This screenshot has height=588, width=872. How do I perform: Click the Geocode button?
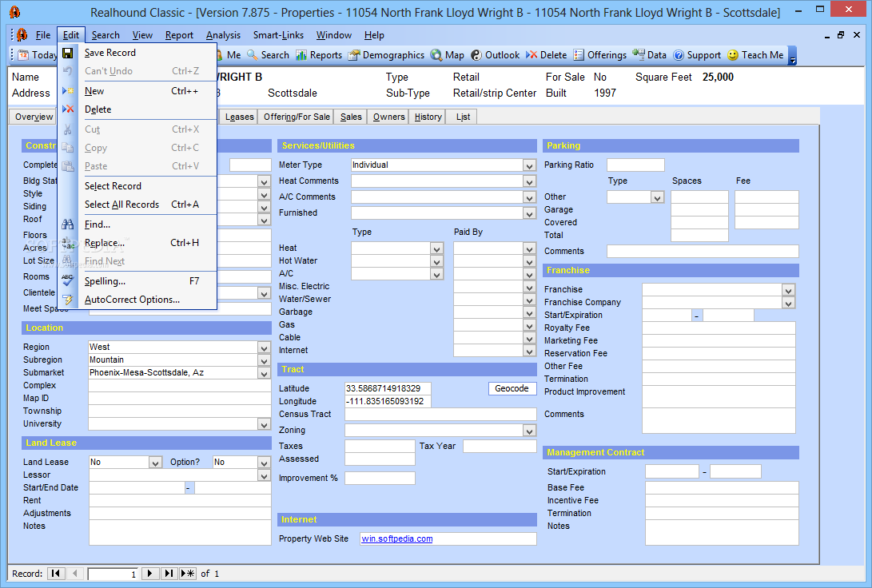tap(512, 388)
